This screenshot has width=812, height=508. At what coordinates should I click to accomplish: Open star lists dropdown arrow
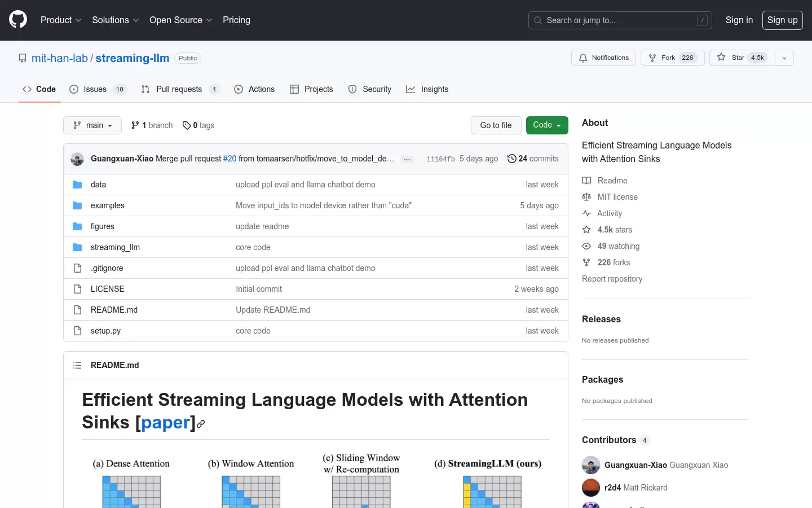point(784,58)
